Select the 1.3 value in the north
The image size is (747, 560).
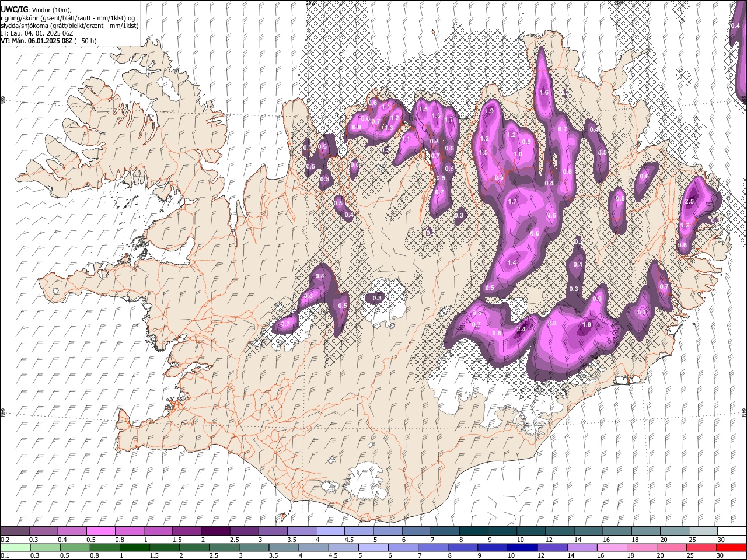point(388,128)
